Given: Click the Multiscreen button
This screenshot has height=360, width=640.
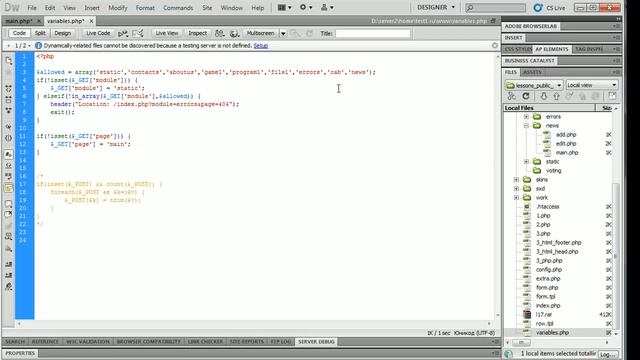Looking at the screenshot, I should pyautogui.click(x=260, y=33).
